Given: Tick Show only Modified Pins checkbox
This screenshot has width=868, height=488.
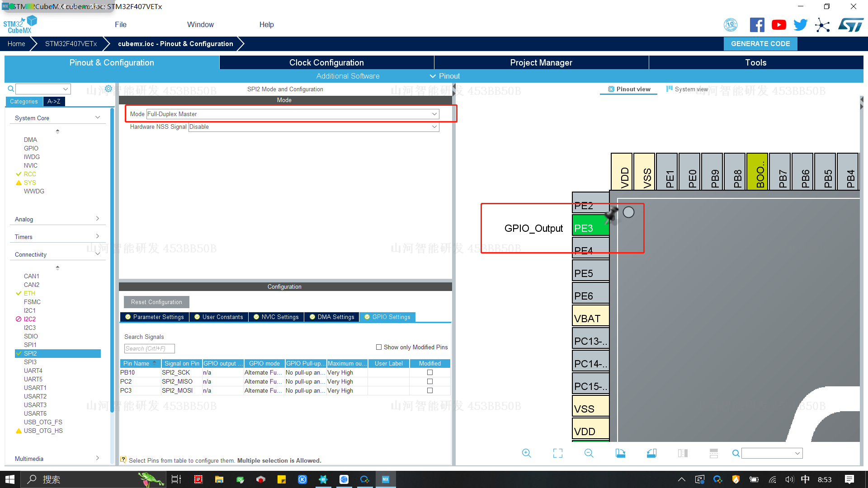Looking at the screenshot, I should pyautogui.click(x=379, y=347).
